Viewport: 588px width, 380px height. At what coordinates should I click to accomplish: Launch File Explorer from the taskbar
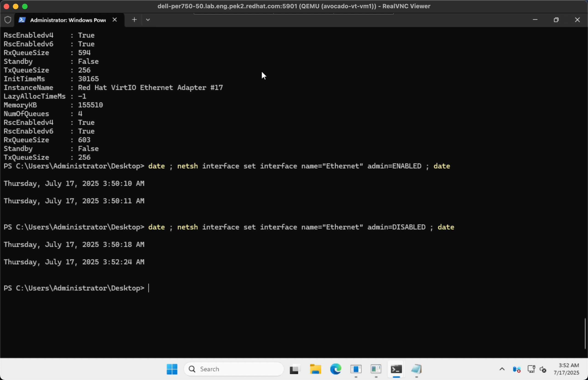coord(315,369)
